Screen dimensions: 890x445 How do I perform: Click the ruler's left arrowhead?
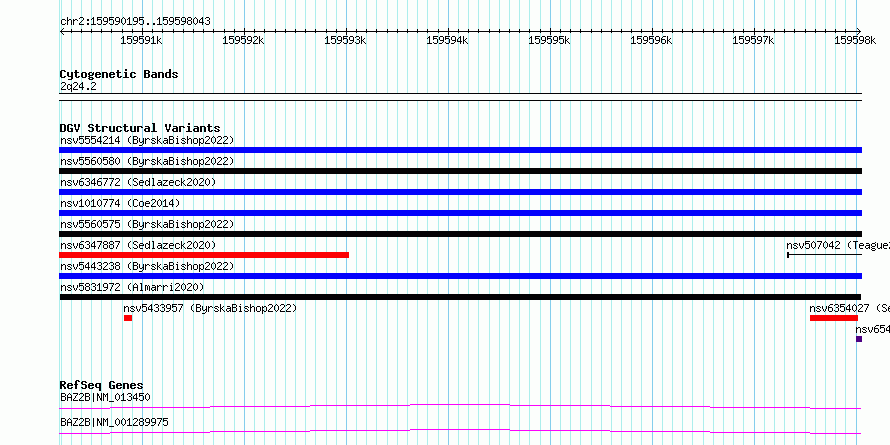click(62, 32)
